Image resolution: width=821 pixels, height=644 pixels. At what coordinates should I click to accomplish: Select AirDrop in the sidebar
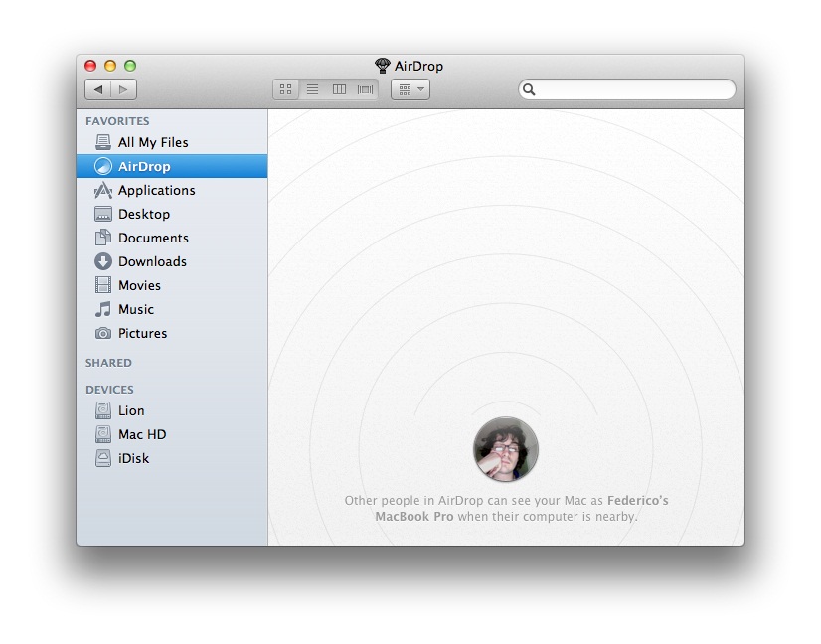point(172,166)
